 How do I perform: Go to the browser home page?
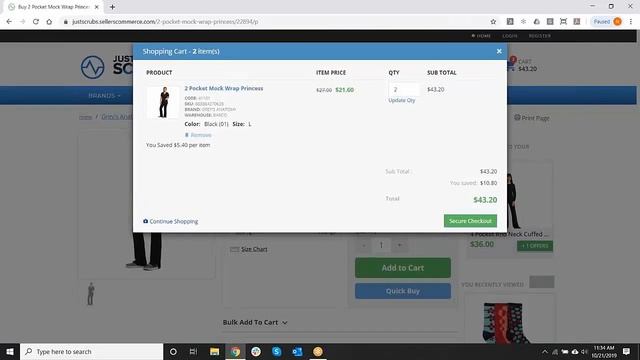[x=49, y=22]
